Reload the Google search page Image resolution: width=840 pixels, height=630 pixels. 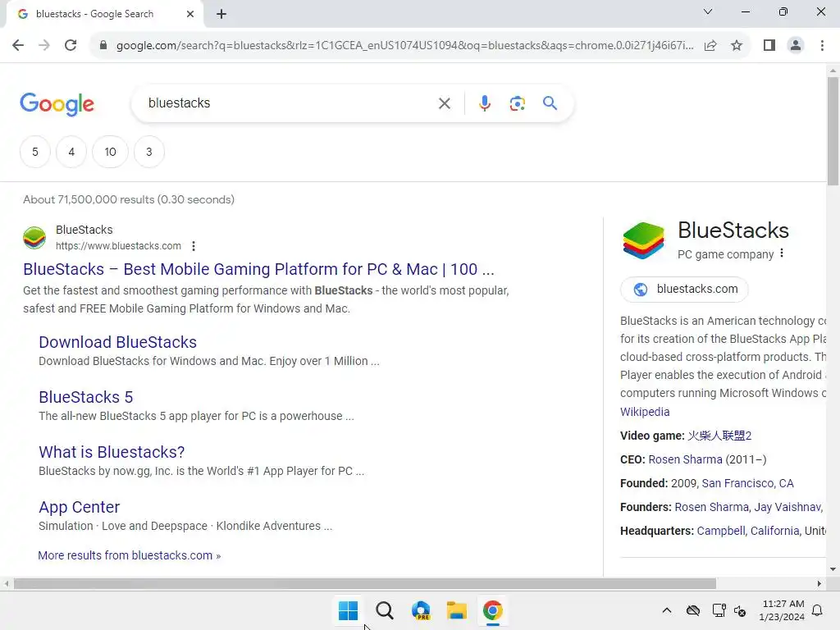point(71,46)
